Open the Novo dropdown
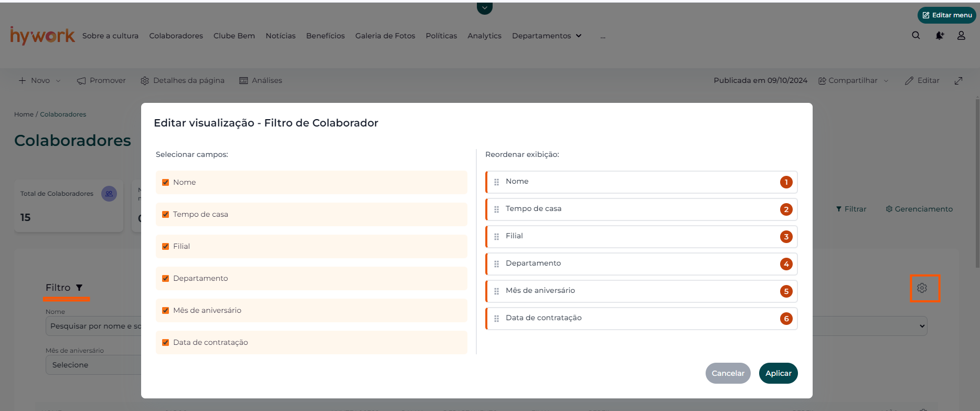 point(40,81)
